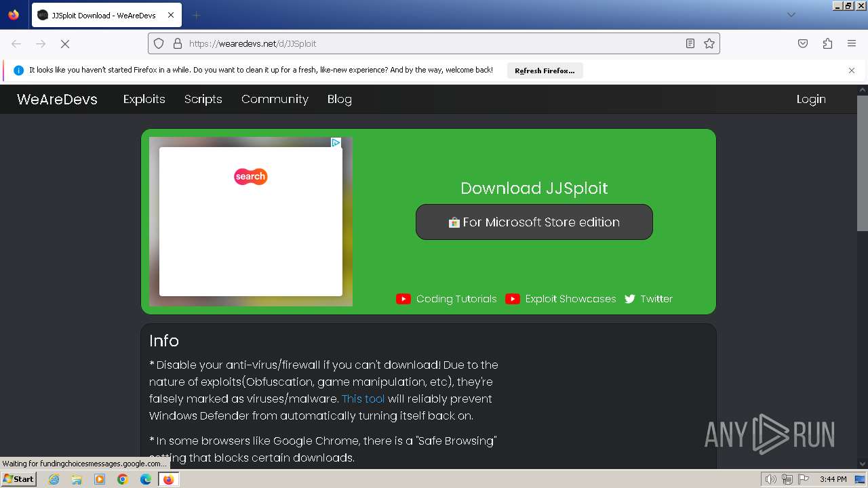The height and width of the screenshot is (488, 868).
Task: Open the Blog menu
Action: pyautogui.click(x=339, y=99)
